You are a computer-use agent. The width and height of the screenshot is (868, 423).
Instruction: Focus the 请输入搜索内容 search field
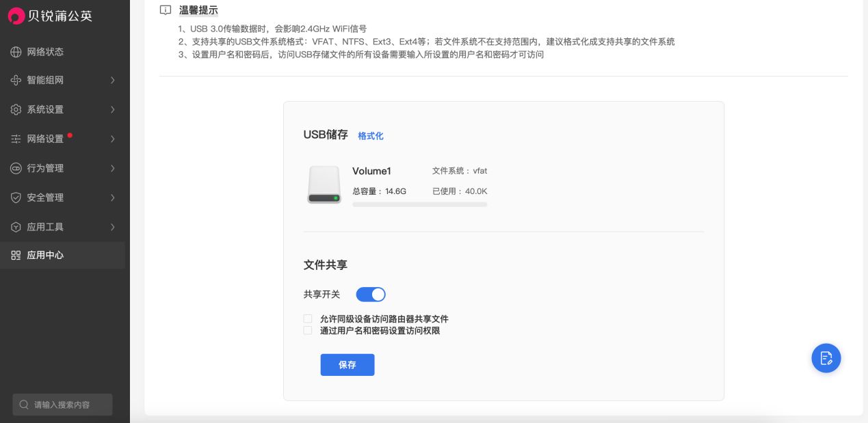click(x=62, y=405)
